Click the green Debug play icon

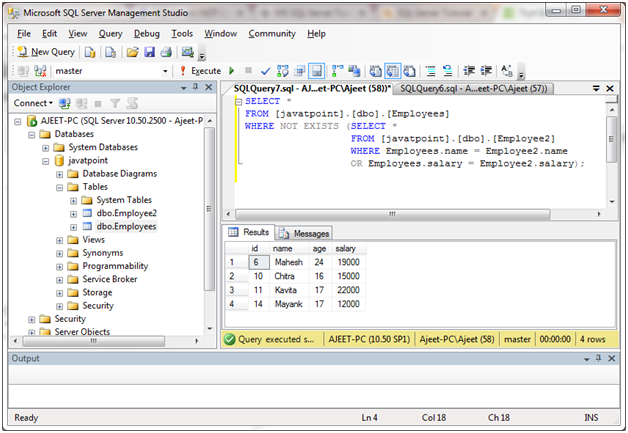pos(231,71)
